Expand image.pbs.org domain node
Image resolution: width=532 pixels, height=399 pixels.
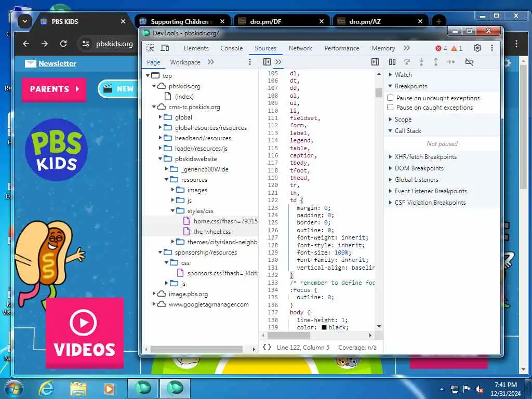(154, 294)
